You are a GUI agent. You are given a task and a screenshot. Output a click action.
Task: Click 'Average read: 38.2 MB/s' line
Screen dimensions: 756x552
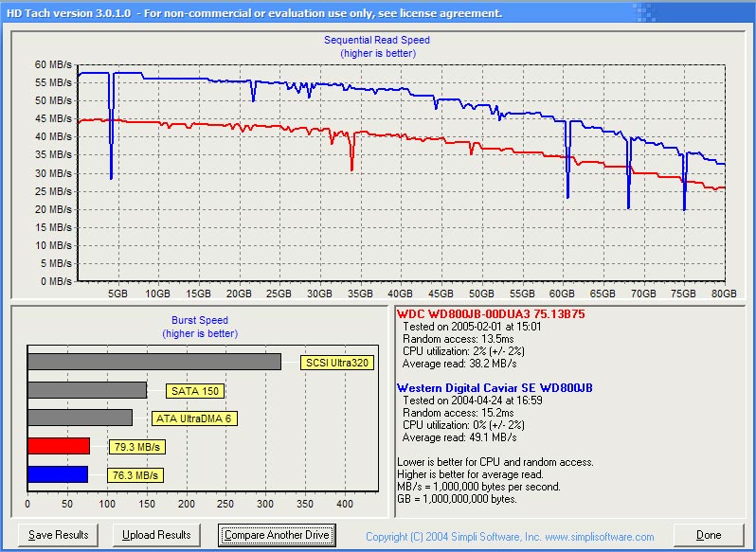point(459,364)
